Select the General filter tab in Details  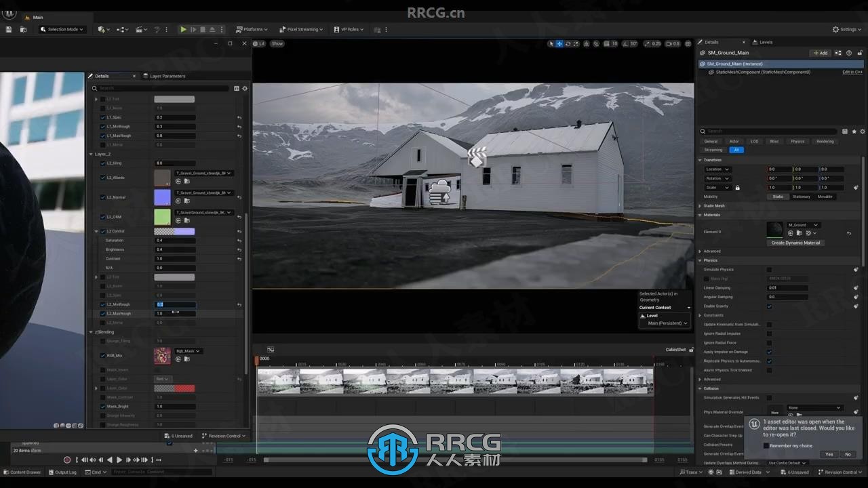(711, 141)
